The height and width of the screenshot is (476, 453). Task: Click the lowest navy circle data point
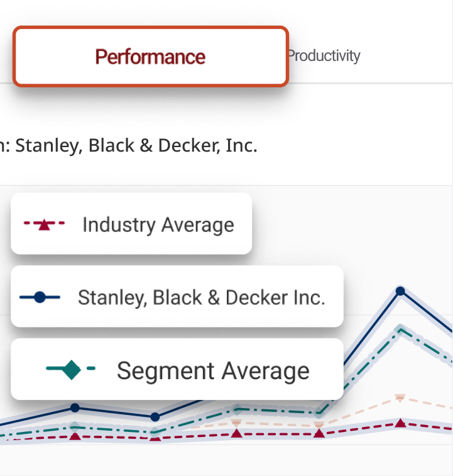155,417
